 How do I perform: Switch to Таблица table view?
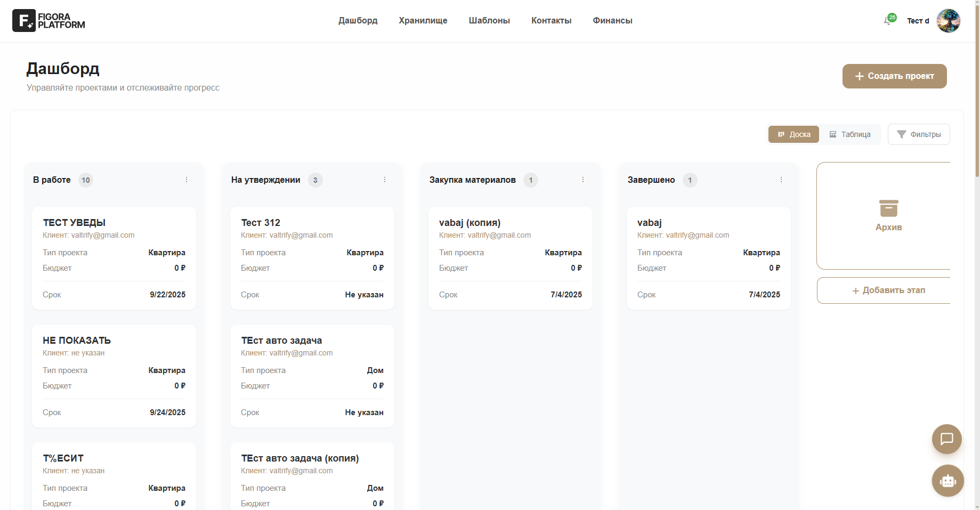click(x=850, y=134)
